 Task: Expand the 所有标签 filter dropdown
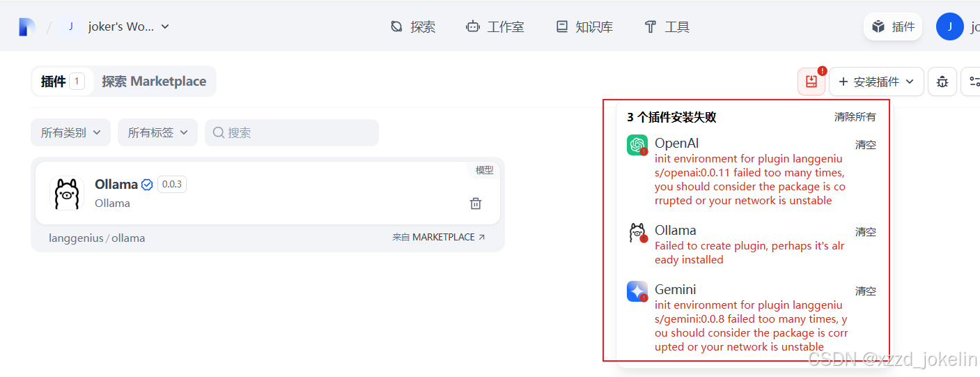(157, 132)
